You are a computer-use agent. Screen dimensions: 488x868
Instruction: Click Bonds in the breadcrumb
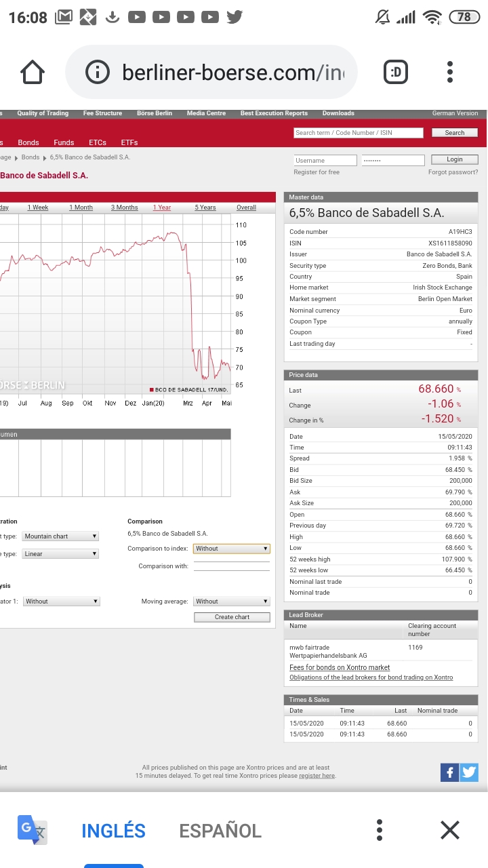30,157
